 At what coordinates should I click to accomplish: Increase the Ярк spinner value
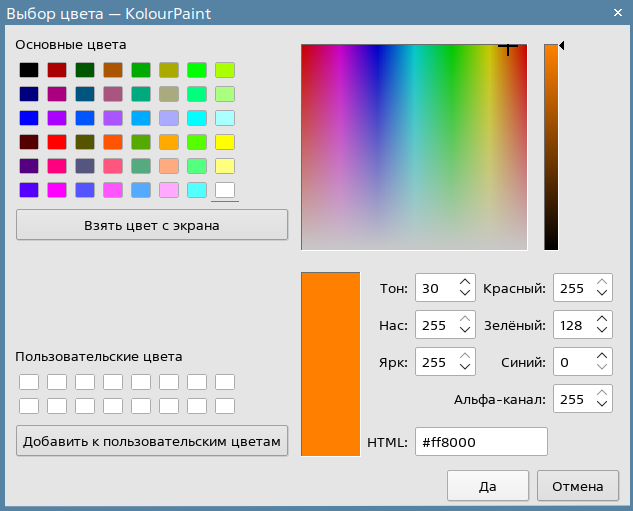coord(465,356)
